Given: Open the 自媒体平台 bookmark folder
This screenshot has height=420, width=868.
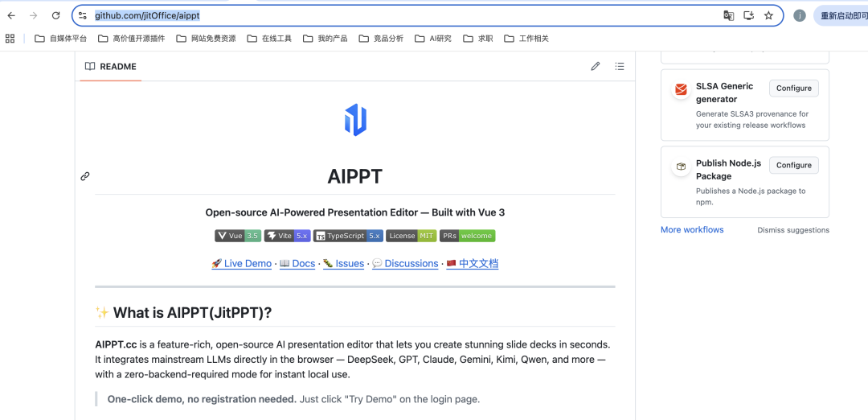Looking at the screenshot, I should [x=61, y=39].
